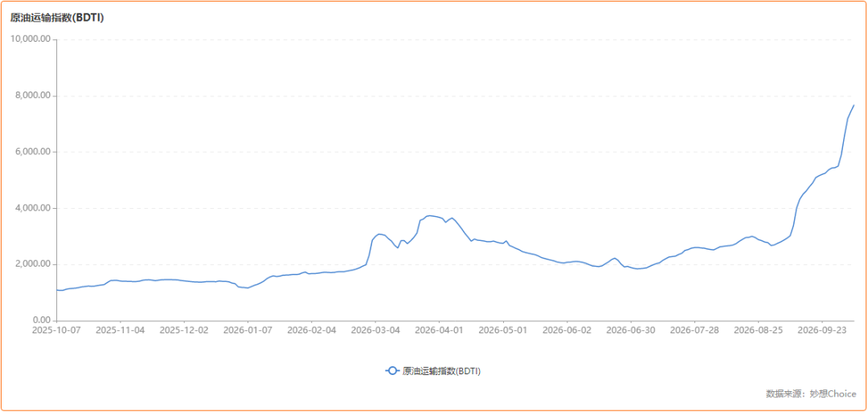Click the y-axis label 2,000.00
Image resolution: width=868 pixels, height=416 pixels.
34,264
